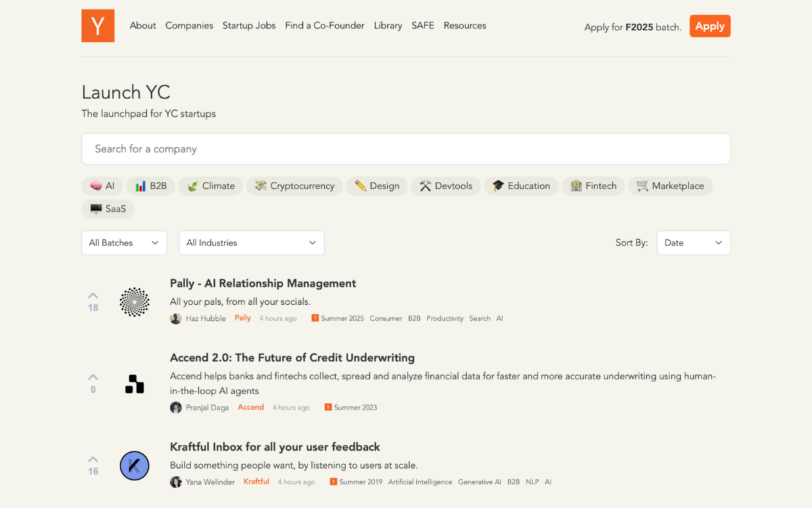
Task: Open the Pally spiral company logo
Action: click(x=135, y=302)
